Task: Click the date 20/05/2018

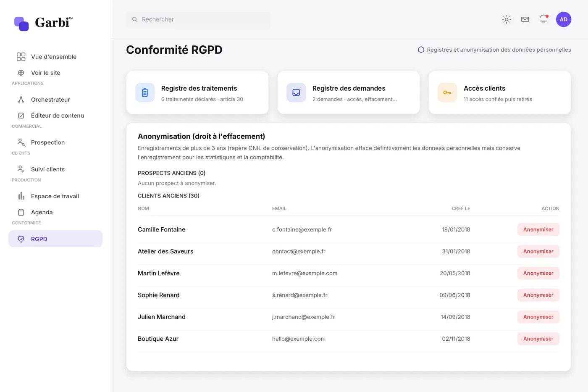Action: tap(455, 273)
